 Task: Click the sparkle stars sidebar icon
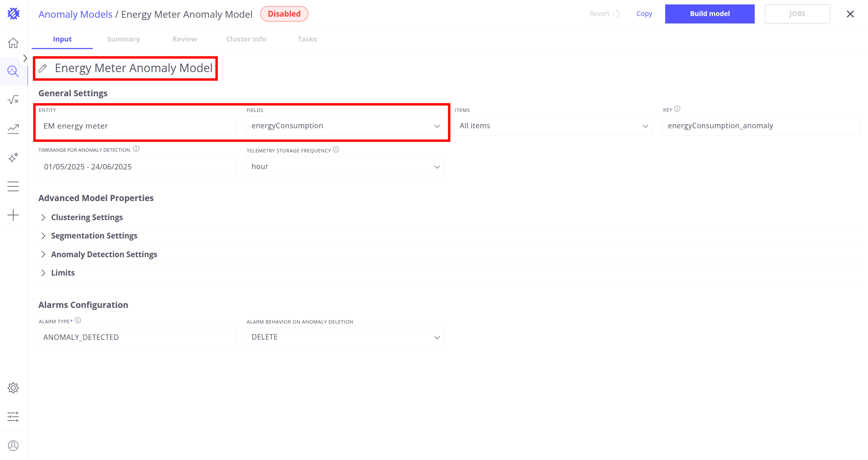13,158
